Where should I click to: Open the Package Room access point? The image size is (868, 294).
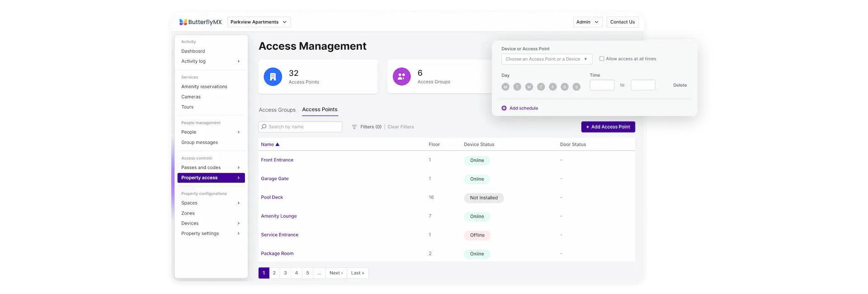pyautogui.click(x=277, y=254)
